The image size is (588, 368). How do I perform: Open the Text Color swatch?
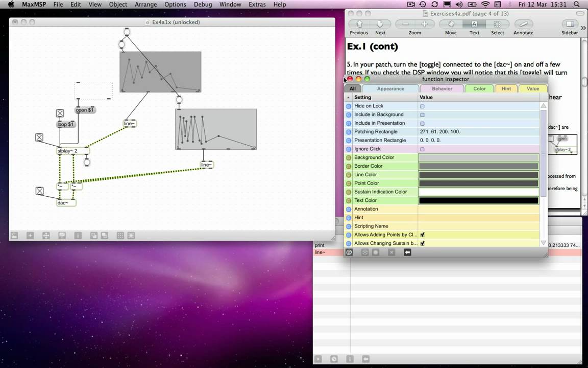[478, 200]
